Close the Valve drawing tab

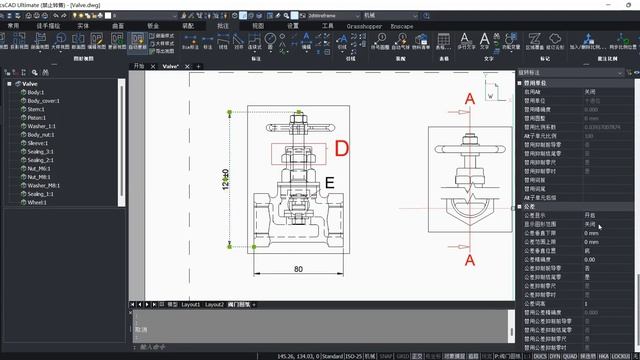coord(187,66)
